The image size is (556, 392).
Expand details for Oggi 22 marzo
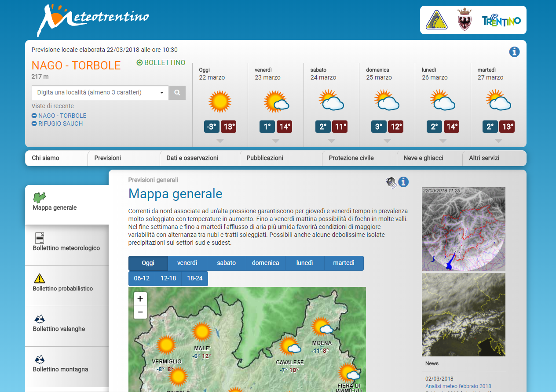[x=220, y=141]
